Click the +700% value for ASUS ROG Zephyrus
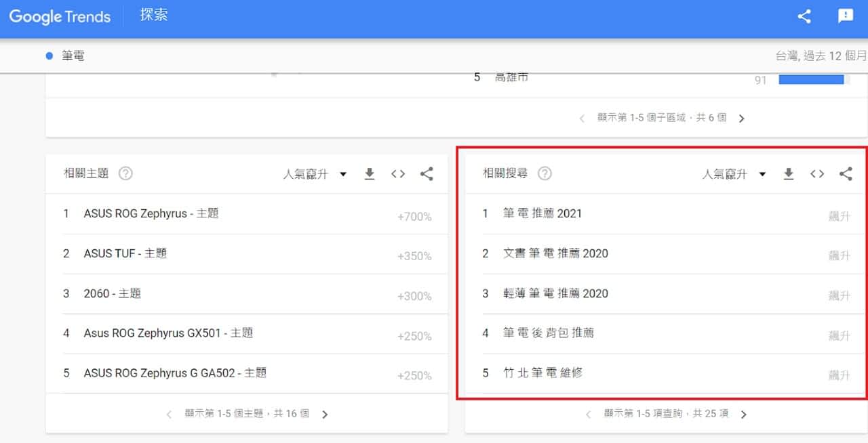This screenshot has height=443, width=868. [414, 217]
